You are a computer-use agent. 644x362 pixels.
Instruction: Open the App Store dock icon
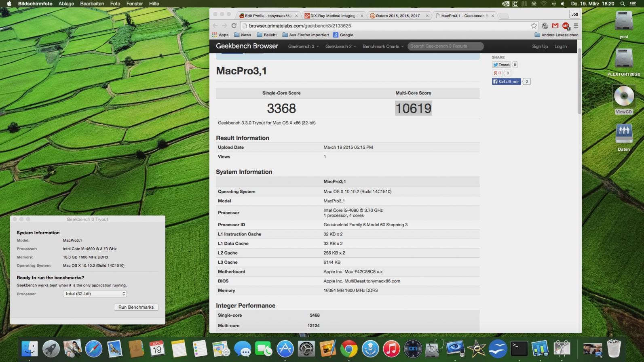click(285, 348)
